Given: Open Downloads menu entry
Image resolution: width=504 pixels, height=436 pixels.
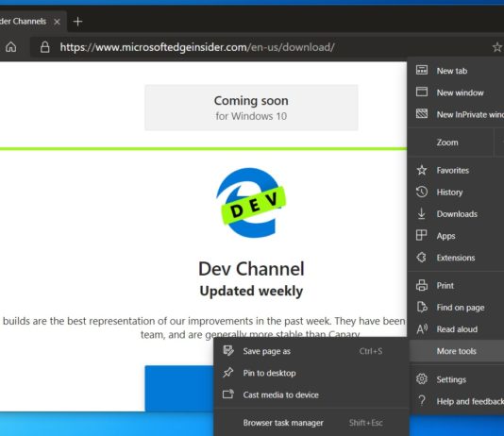Looking at the screenshot, I should click(456, 214).
